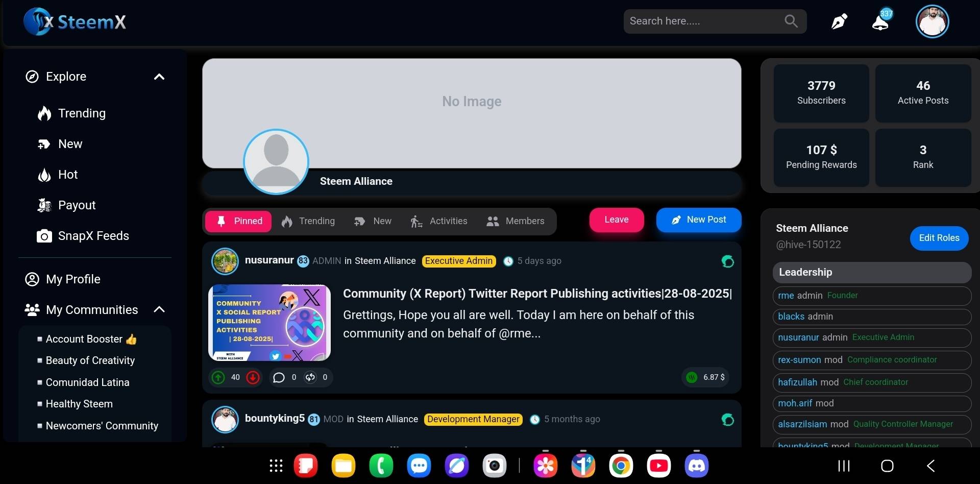Open Hot in the sidebar

58,175
